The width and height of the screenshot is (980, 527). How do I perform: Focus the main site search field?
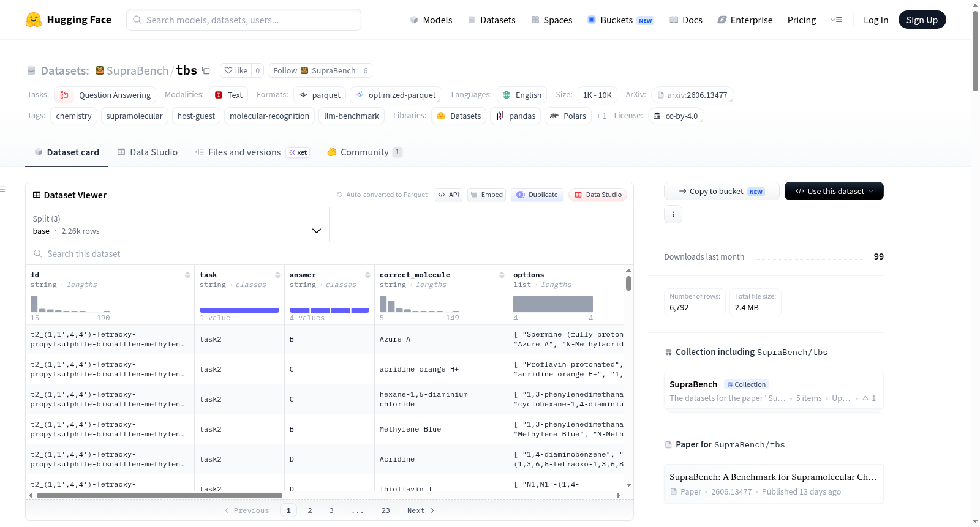[x=244, y=20]
